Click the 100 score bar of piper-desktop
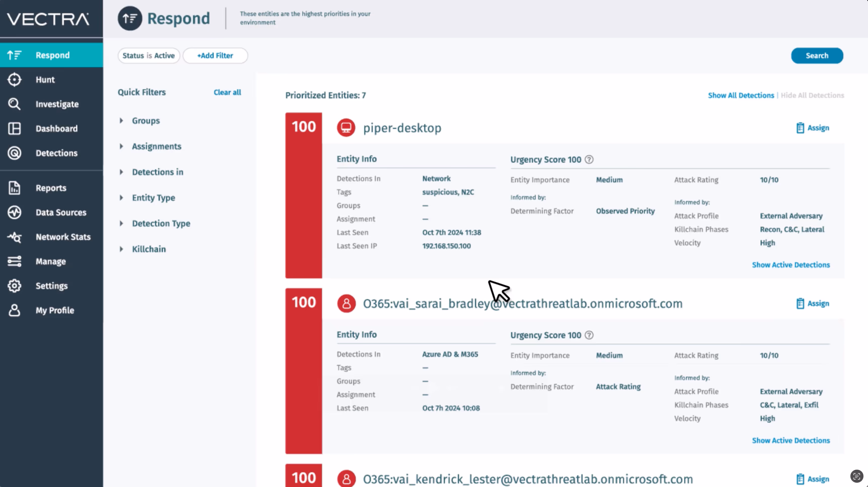Viewport: 868px width, 487px height. coord(303,195)
